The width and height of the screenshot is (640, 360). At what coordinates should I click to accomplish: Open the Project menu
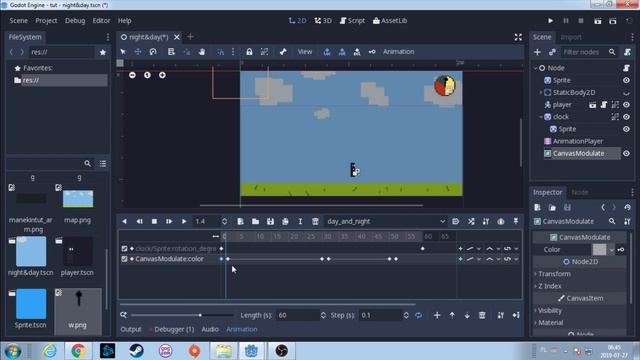(x=46, y=20)
